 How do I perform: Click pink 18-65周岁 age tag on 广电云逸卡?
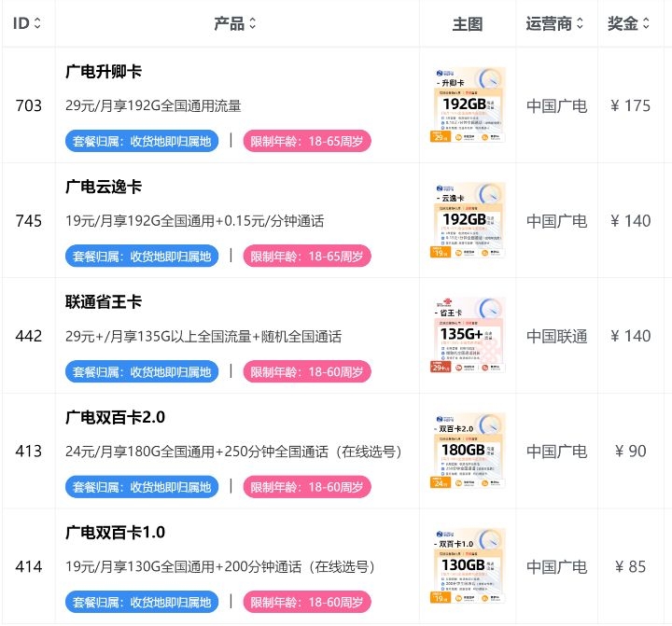coord(307,257)
